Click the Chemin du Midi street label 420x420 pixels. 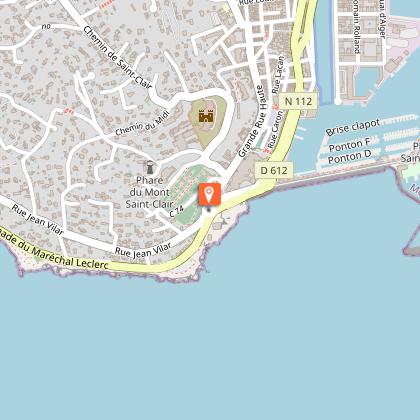coord(142,125)
